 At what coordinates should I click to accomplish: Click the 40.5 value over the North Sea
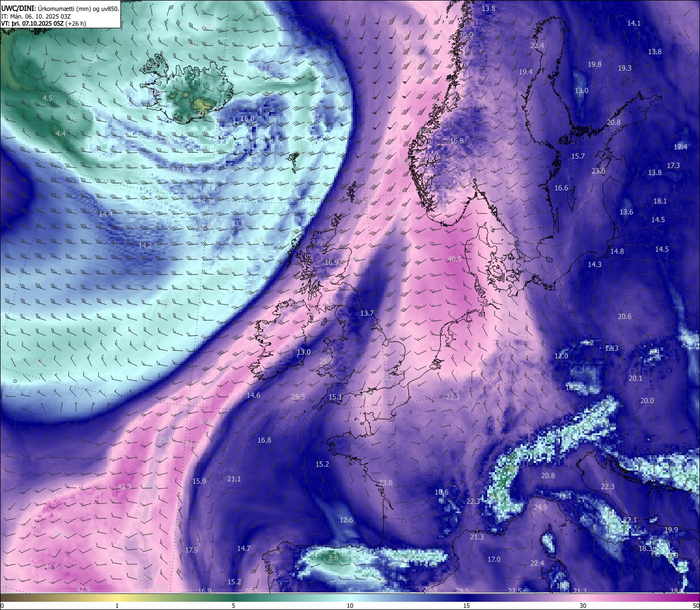point(454,259)
